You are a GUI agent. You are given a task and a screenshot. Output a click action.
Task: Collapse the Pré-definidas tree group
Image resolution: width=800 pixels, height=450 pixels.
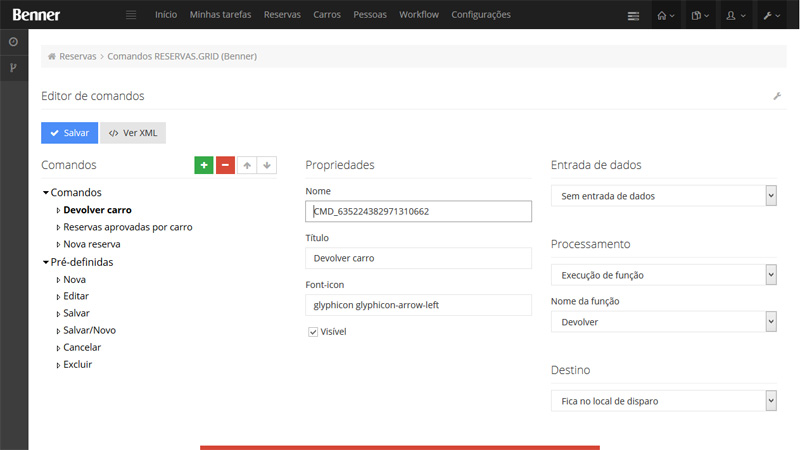coord(46,263)
